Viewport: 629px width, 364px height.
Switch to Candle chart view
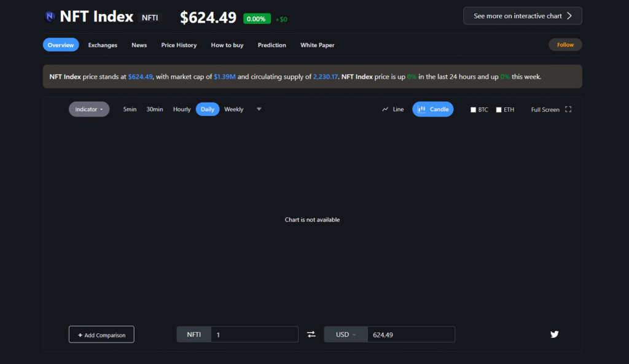pyautogui.click(x=433, y=109)
